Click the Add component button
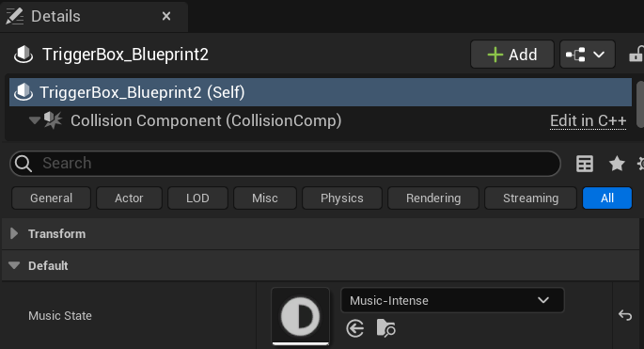The height and width of the screenshot is (349, 644). (512, 55)
